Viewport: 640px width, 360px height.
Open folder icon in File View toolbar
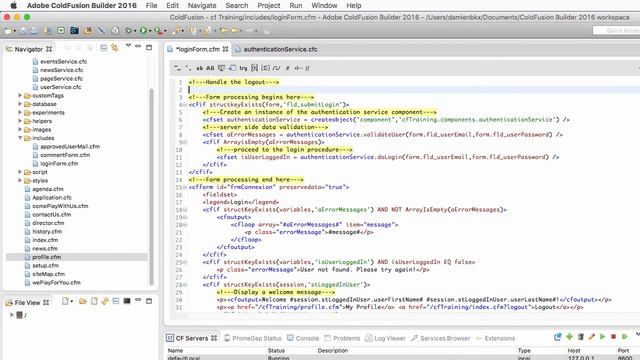click(x=83, y=301)
